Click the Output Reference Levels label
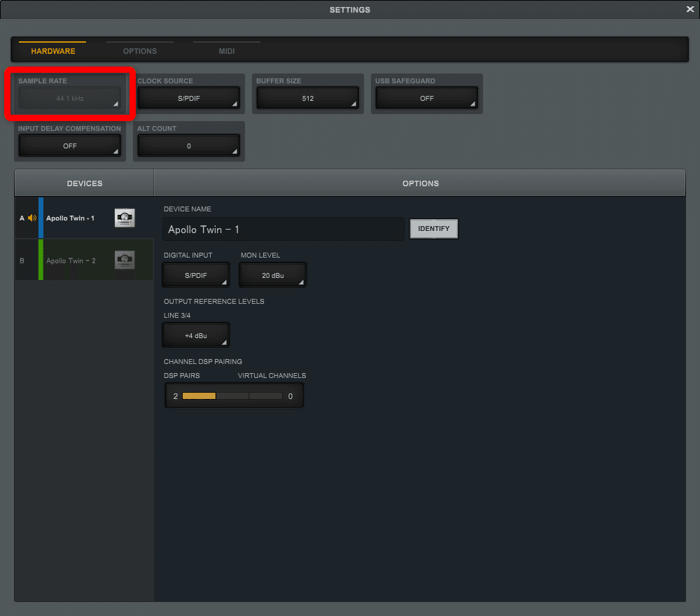This screenshot has height=616, width=700. [x=213, y=301]
